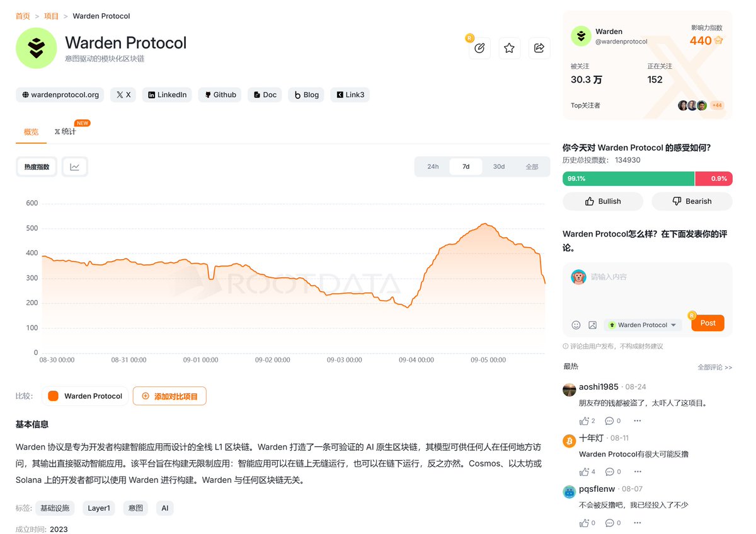
Task: Open the X social link chip
Action: pyautogui.click(x=123, y=95)
